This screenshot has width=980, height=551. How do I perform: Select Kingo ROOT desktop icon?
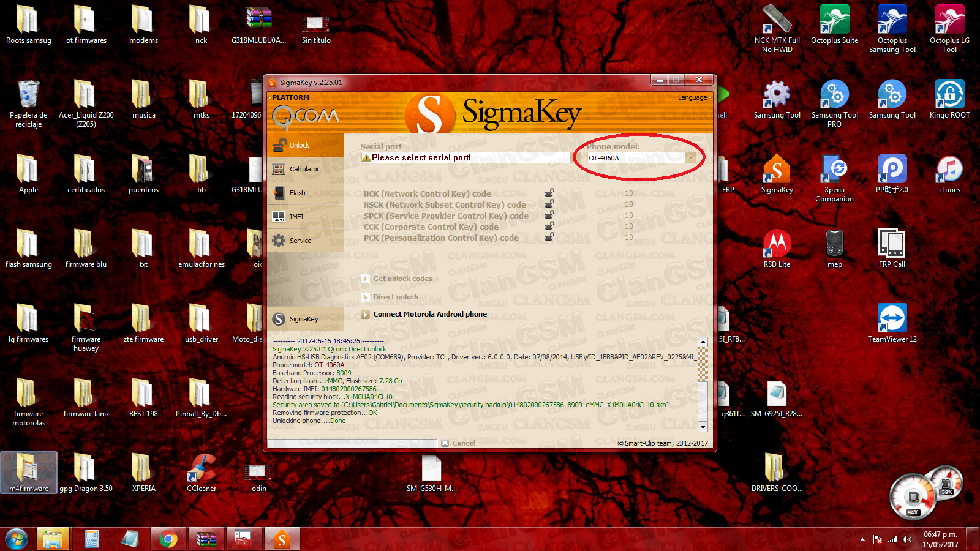click(949, 99)
